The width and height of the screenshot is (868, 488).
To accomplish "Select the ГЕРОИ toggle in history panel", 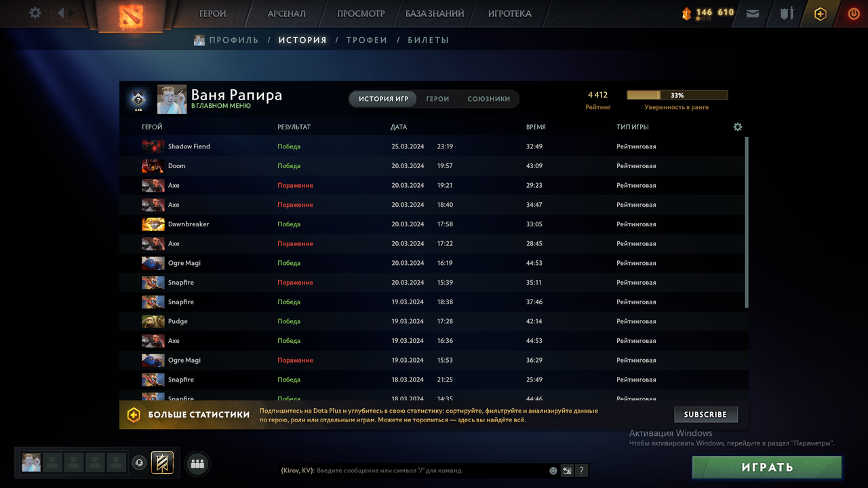I will pos(437,99).
